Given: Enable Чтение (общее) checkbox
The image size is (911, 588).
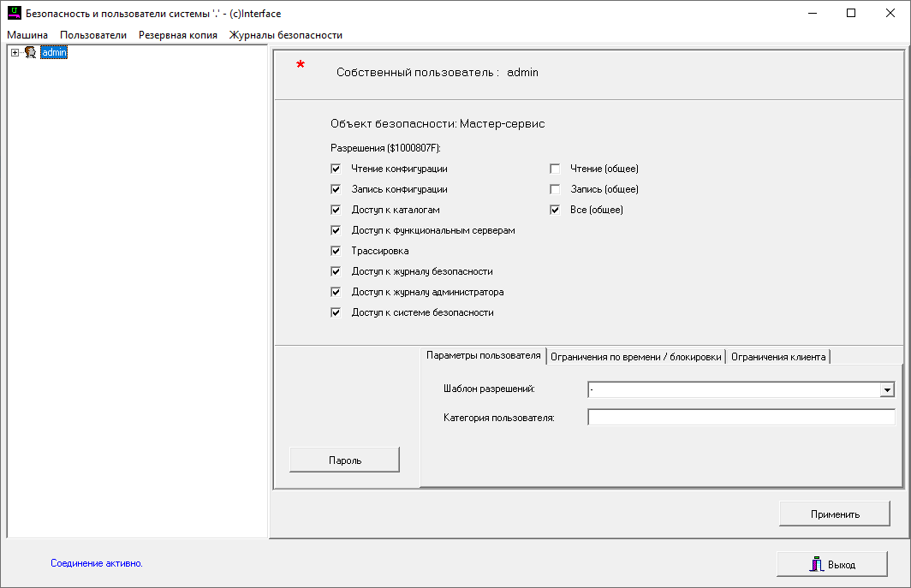Looking at the screenshot, I should click(555, 169).
